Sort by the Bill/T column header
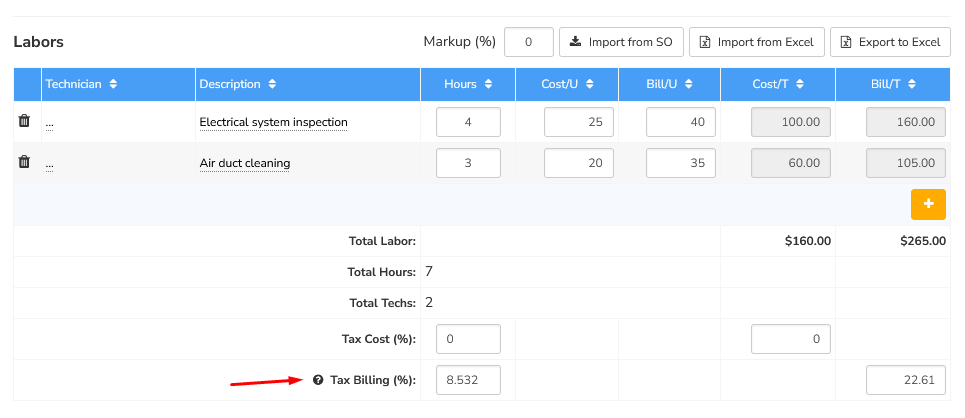Screen dimensions: 965x418 pyautogui.click(x=893, y=84)
